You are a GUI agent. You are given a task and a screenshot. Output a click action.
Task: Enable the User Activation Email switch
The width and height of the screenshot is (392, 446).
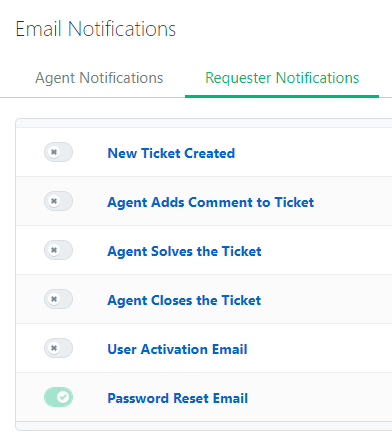(x=58, y=348)
